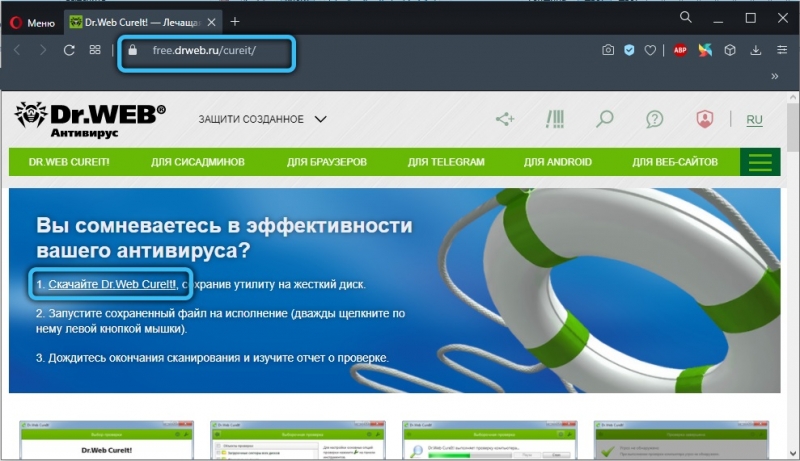Click the Dr.WEB Антивирус logo
Image resolution: width=800 pixels, height=461 pixels.
tap(90, 120)
